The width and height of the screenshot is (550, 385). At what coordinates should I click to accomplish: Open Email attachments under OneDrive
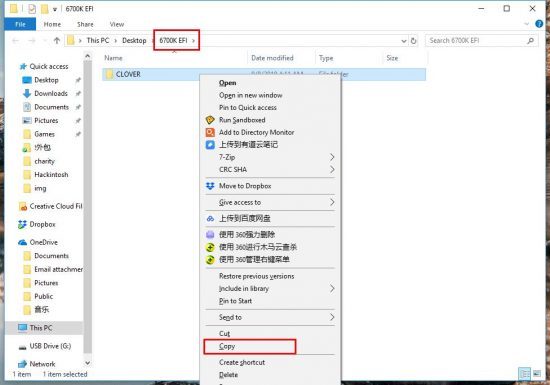click(59, 269)
